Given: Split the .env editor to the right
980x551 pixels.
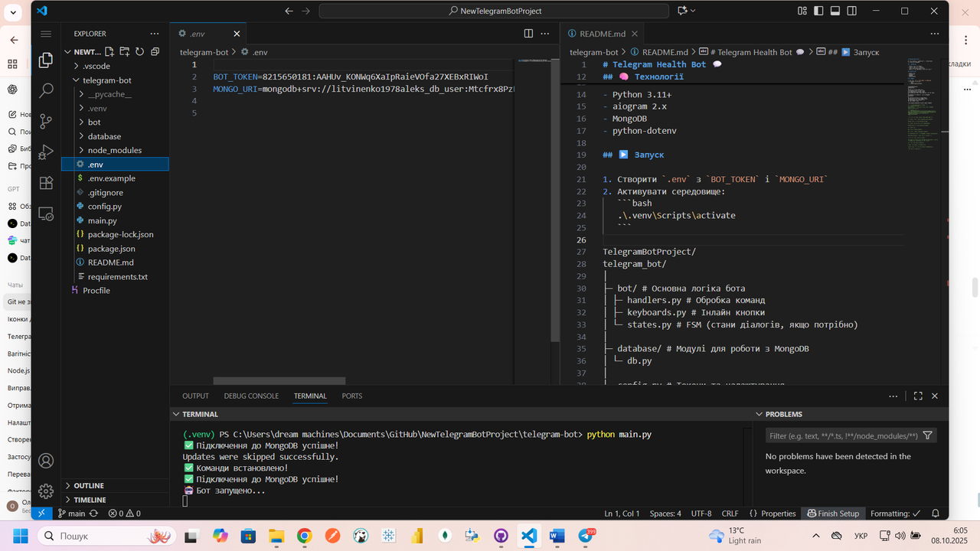Looking at the screenshot, I should (x=528, y=34).
